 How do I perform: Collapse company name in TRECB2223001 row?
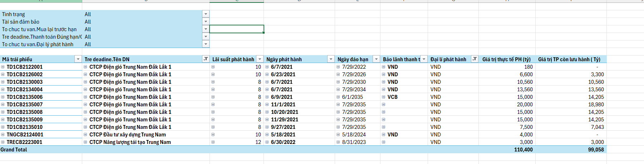[85, 142]
